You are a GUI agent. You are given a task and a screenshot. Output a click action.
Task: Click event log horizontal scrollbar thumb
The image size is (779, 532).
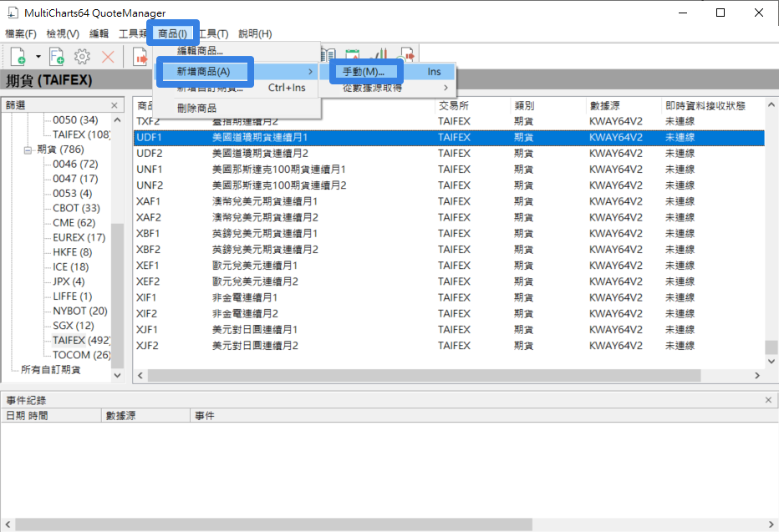click(x=274, y=524)
